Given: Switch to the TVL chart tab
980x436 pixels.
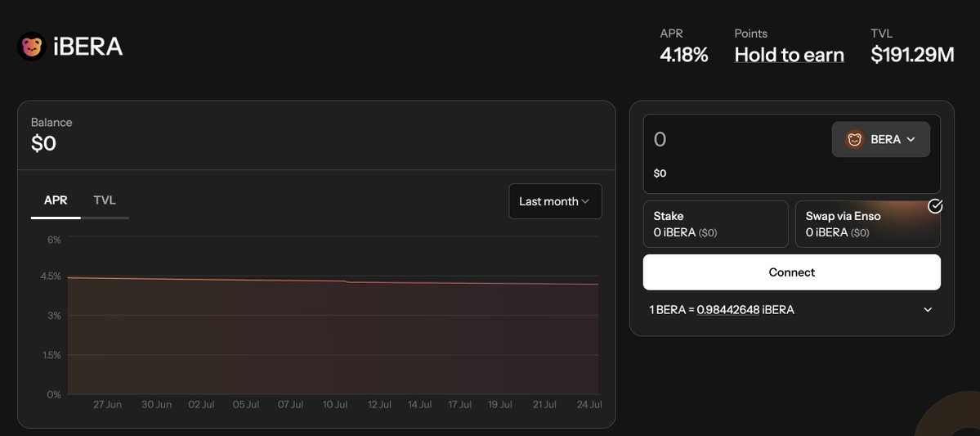Looking at the screenshot, I should tap(105, 200).
